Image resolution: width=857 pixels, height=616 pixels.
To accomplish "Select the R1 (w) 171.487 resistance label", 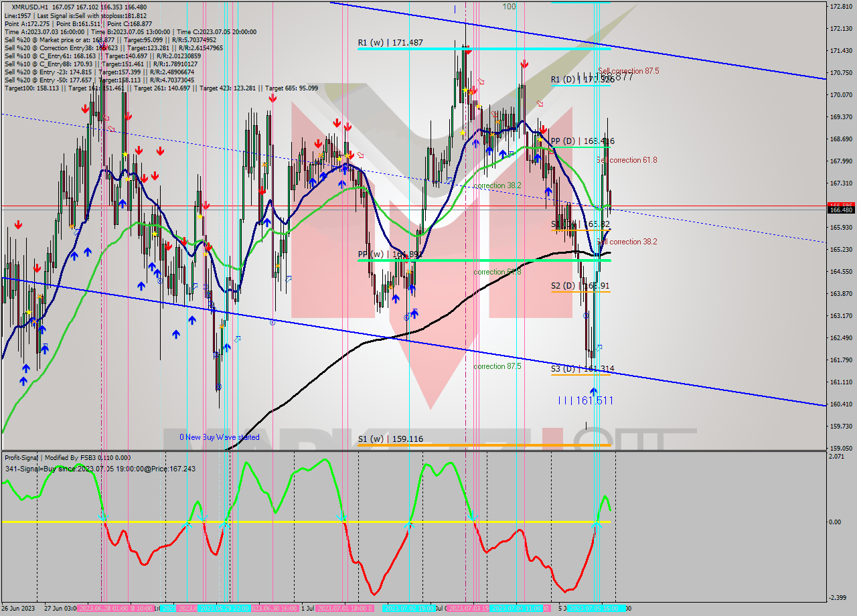I will [x=390, y=43].
